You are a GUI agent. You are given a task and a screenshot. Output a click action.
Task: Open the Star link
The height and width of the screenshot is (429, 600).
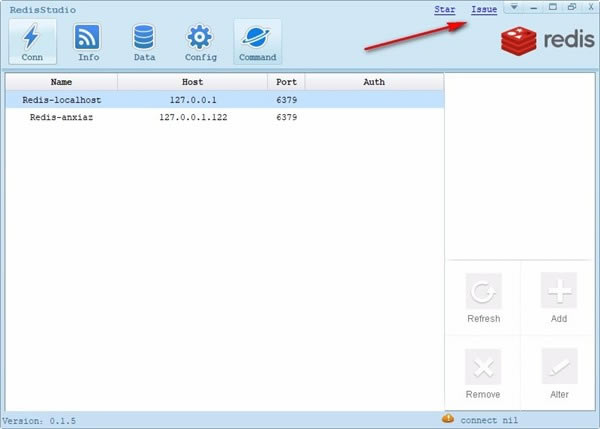click(445, 10)
